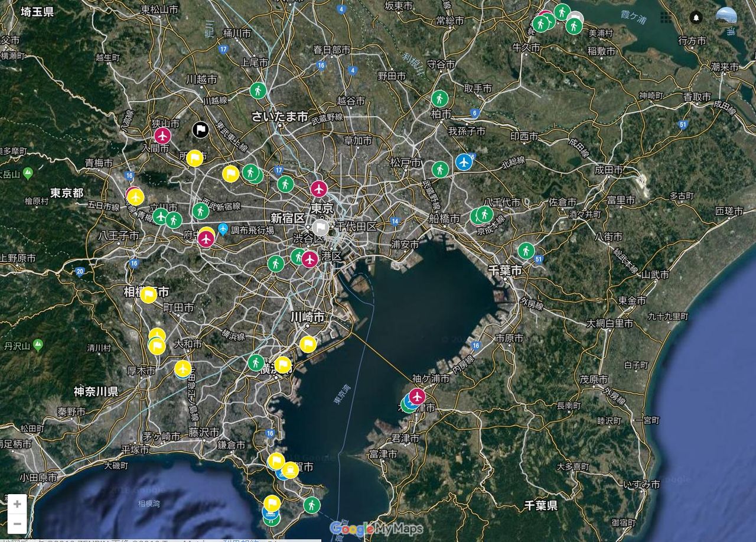Click the 川越市 label
Image resolution: width=756 pixels, height=542 pixels.
pyautogui.click(x=203, y=79)
